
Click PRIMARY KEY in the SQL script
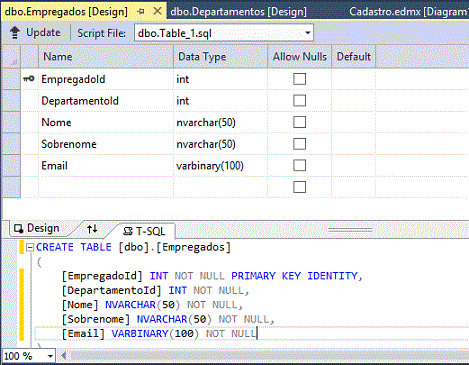pos(266,276)
